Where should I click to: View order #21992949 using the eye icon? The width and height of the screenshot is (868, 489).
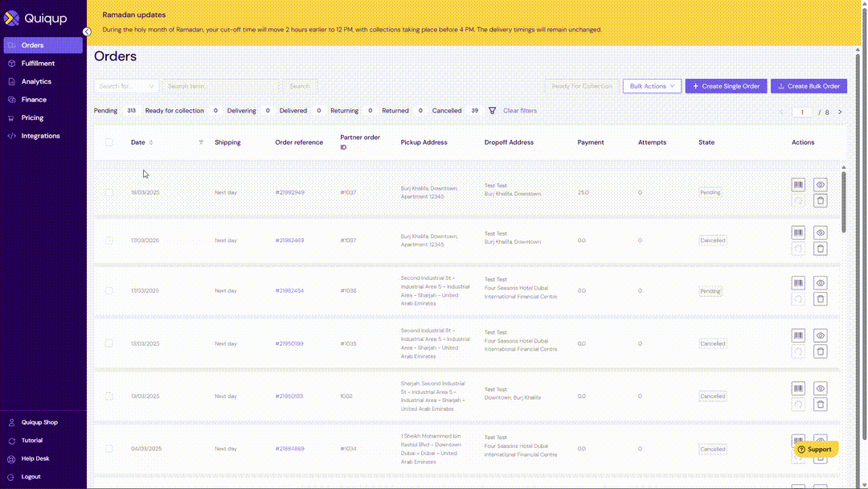tap(821, 184)
